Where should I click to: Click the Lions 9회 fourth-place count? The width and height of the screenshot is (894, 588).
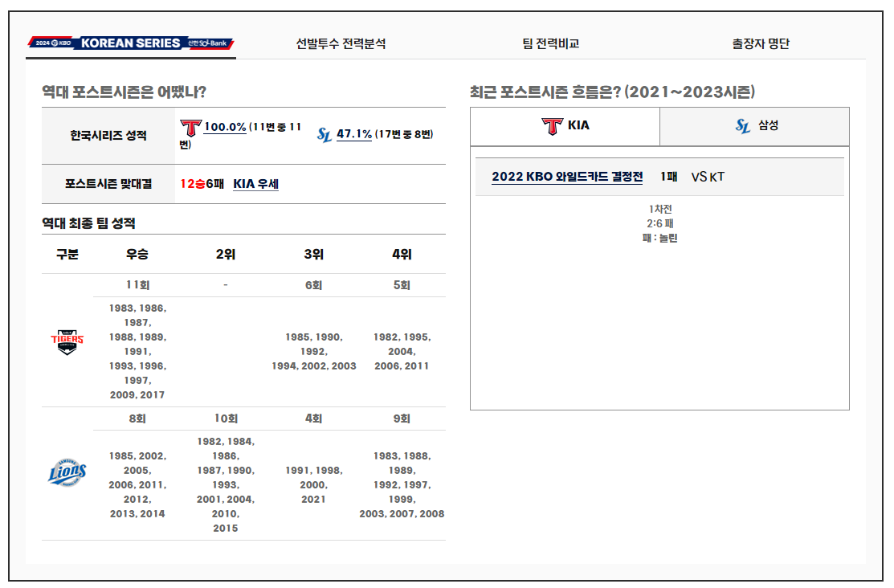[x=402, y=418]
